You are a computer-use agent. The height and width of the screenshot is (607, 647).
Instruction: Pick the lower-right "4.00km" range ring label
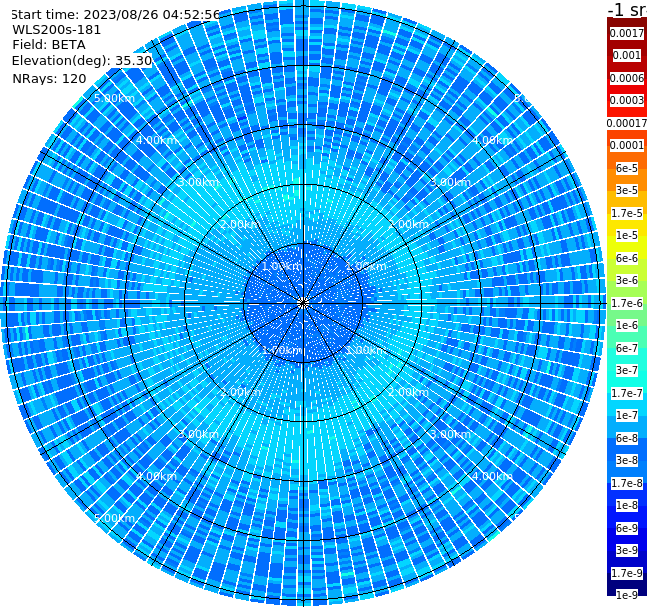click(493, 476)
